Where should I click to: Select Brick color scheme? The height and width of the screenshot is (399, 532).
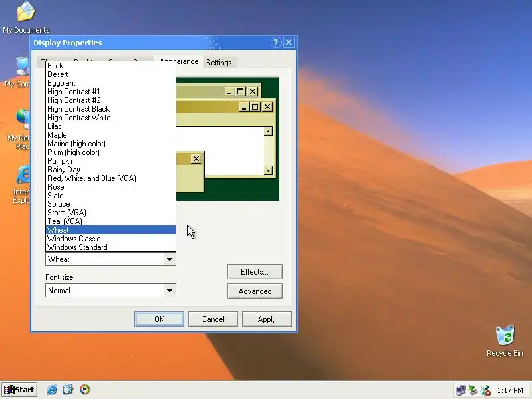tap(110, 66)
